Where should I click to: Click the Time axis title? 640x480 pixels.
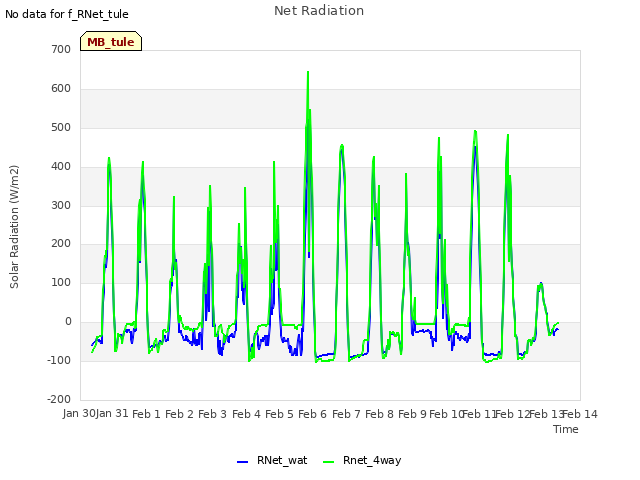coord(566,429)
